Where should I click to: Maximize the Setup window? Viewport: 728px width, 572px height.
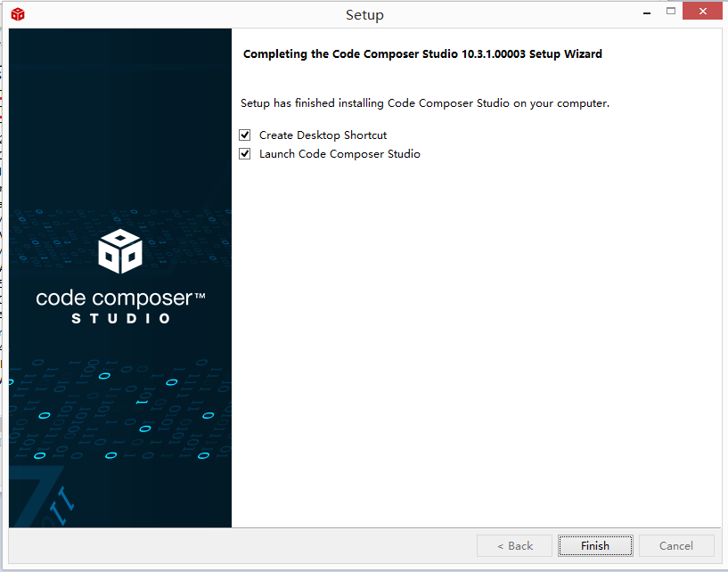671,12
